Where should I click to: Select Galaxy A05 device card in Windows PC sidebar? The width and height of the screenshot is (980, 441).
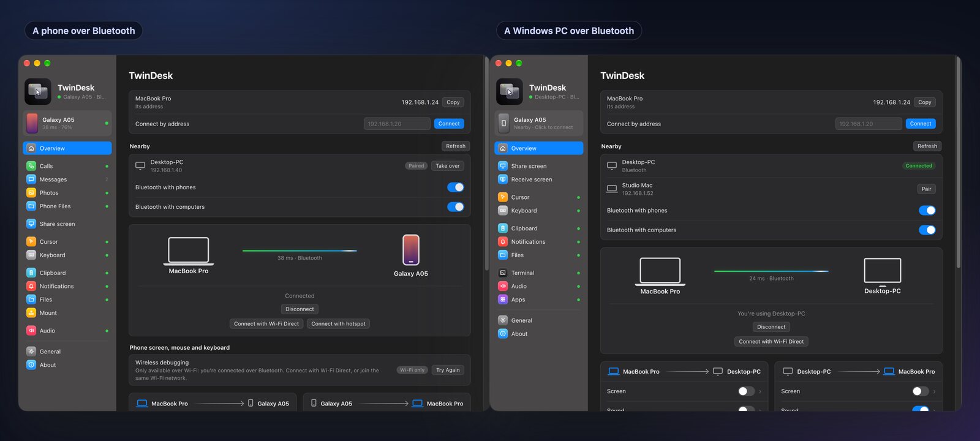coord(539,123)
